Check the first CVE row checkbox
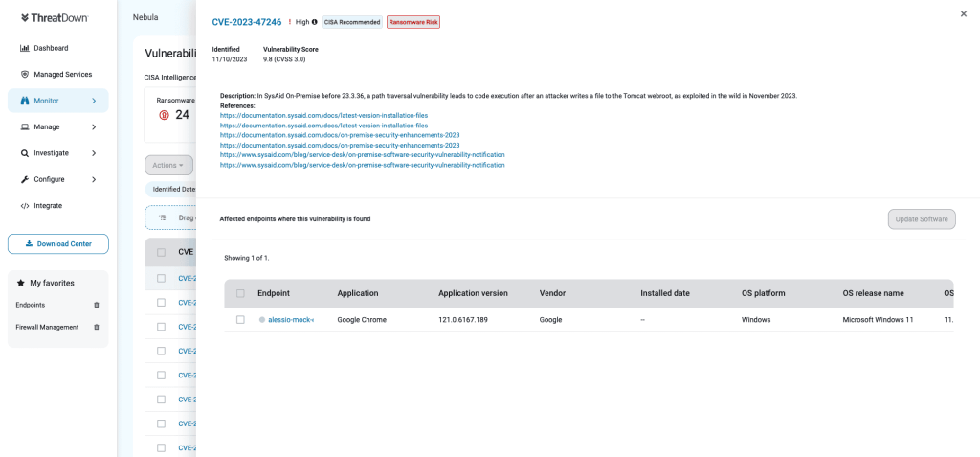This screenshot has width=980, height=457. [x=161, y=278]
